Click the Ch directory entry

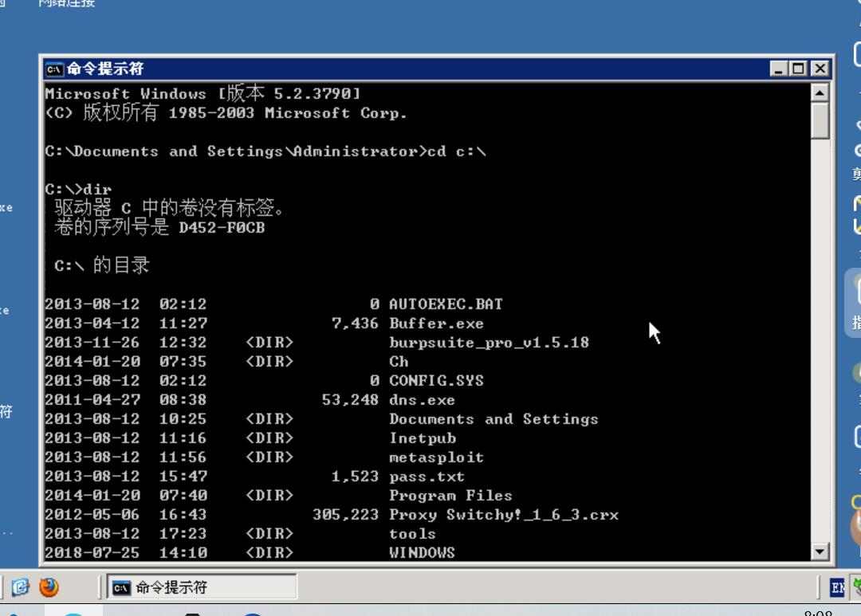(x=399, y=362)
